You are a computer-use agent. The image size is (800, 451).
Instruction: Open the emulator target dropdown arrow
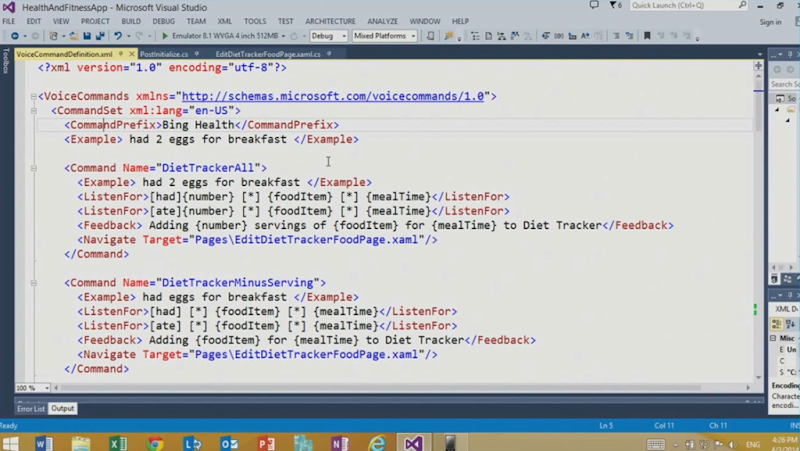283,36
